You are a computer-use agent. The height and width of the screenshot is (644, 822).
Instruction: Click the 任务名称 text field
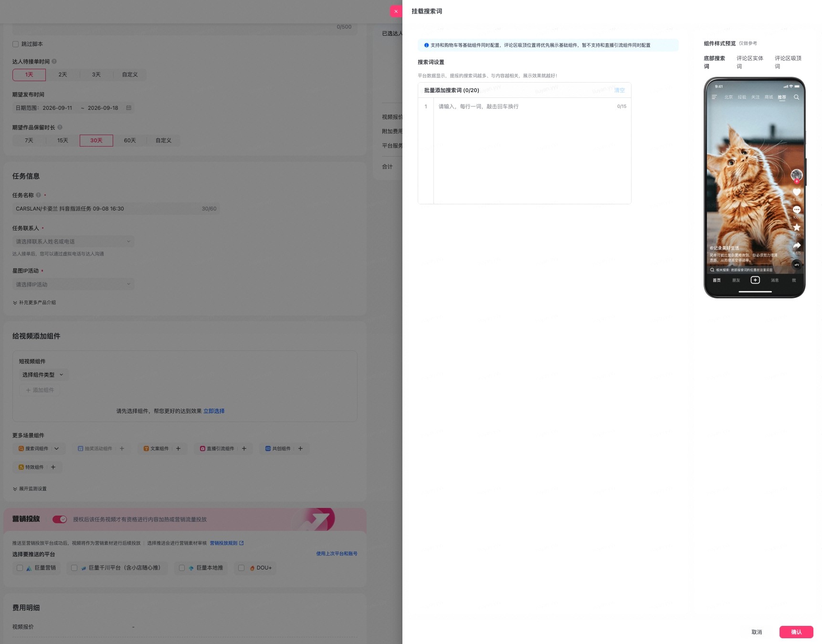[x=116, y=209]
